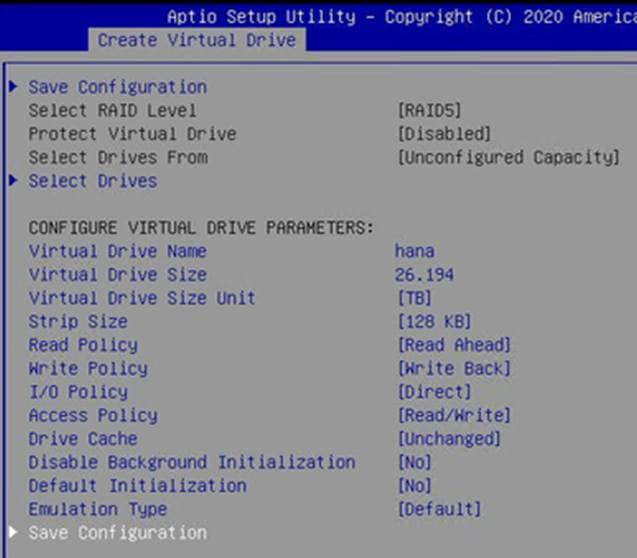Toggle the Default Initialization No value
The image size is (637, 558).
[x=415, y=486]
